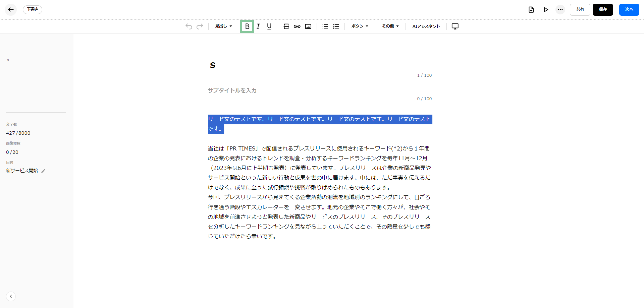Toggle italic formatting
Viewport: 644px width, 308px height.
(x=258, y=26)
